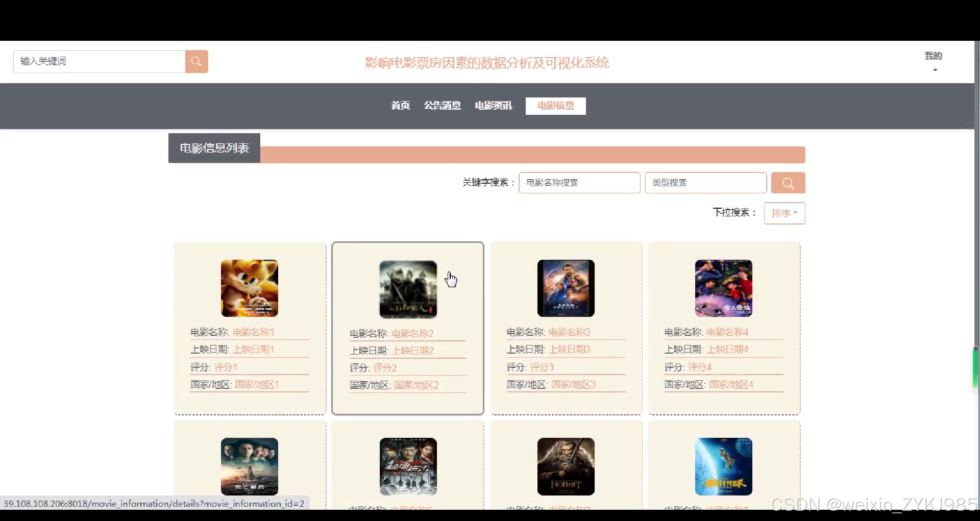Open the battleship movie poster in second row

pyautogui.click(x=250, y=466)
